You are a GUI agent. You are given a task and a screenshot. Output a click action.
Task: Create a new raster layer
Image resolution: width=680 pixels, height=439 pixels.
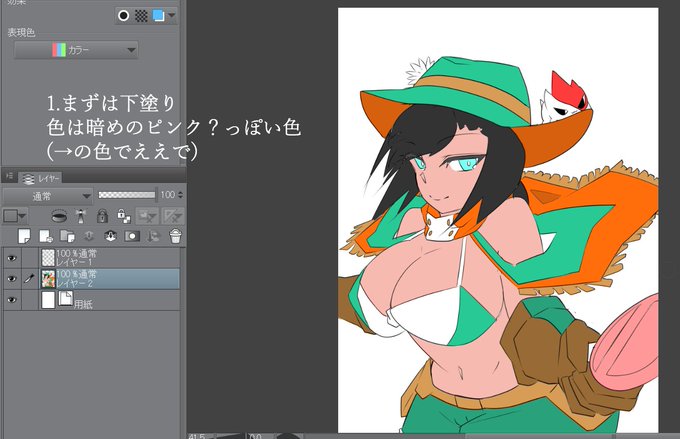pyautogui.click(x=24, y=236)
